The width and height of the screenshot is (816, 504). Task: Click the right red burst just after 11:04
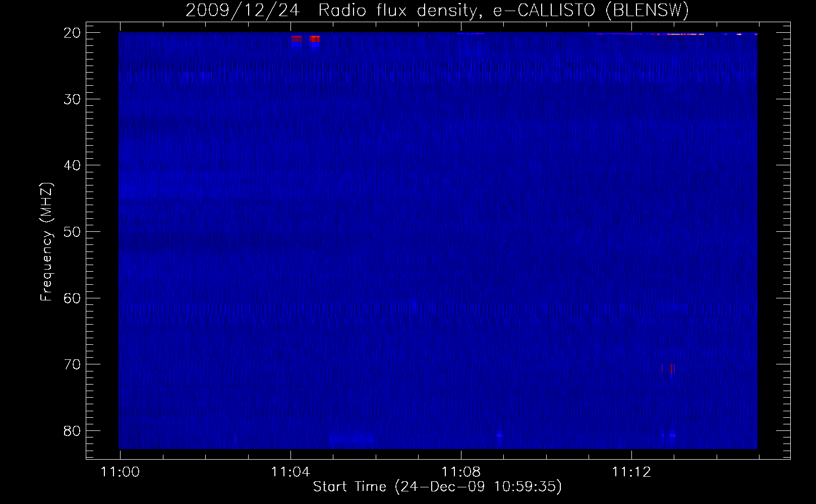coord(314,39)
